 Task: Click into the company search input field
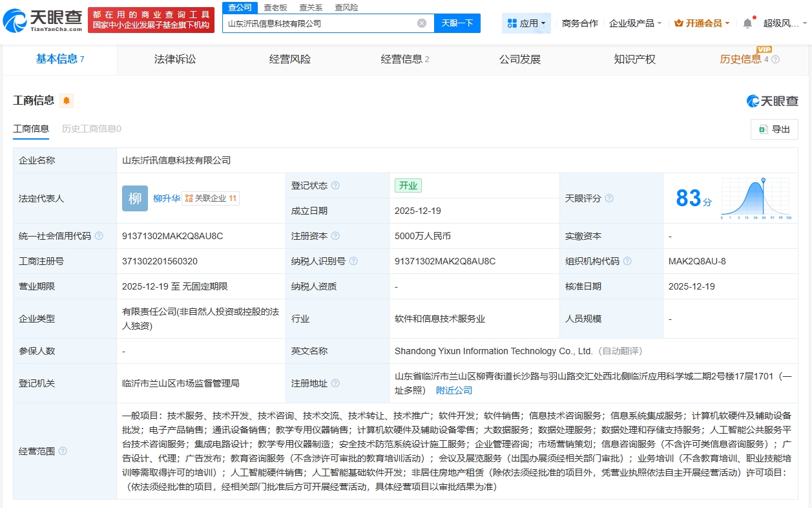320,23
